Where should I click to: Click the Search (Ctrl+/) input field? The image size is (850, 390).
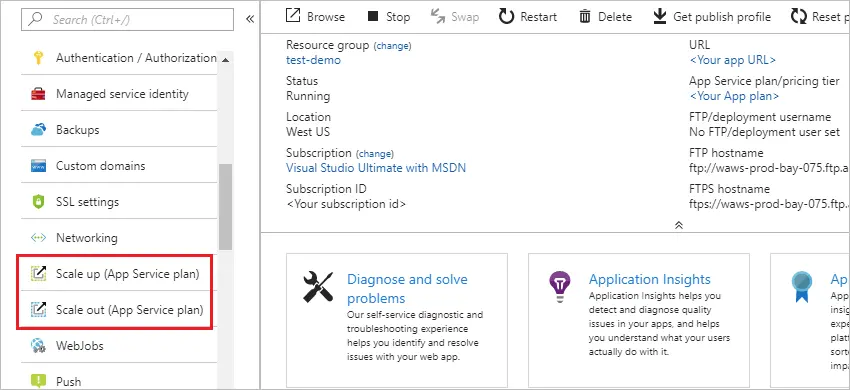[x=127, y=20]
